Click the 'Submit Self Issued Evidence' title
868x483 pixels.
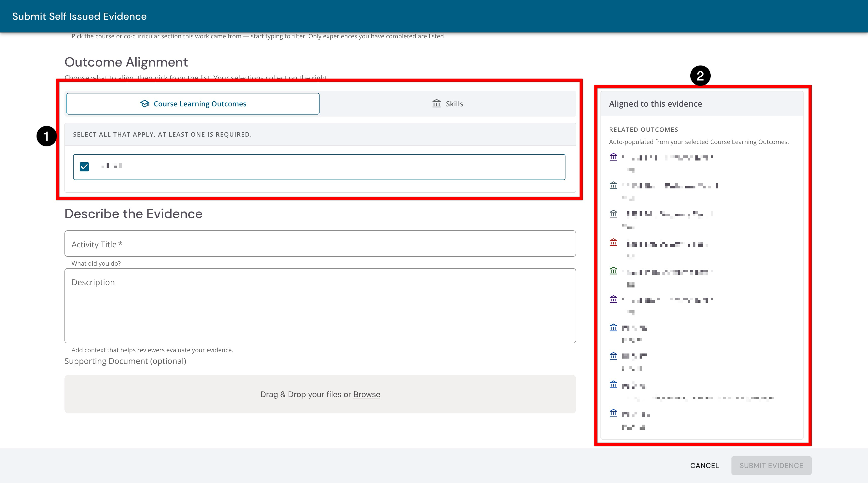tap(79, 16)
